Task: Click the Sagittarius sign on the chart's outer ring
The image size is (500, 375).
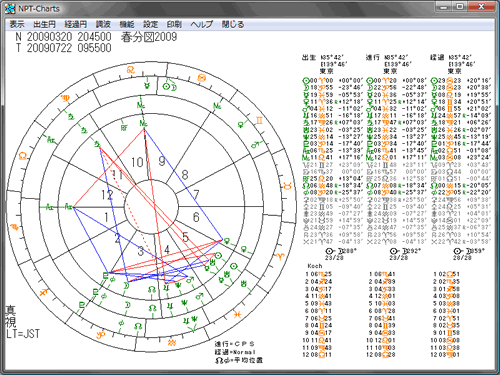Action: click(x=43, y=292)
